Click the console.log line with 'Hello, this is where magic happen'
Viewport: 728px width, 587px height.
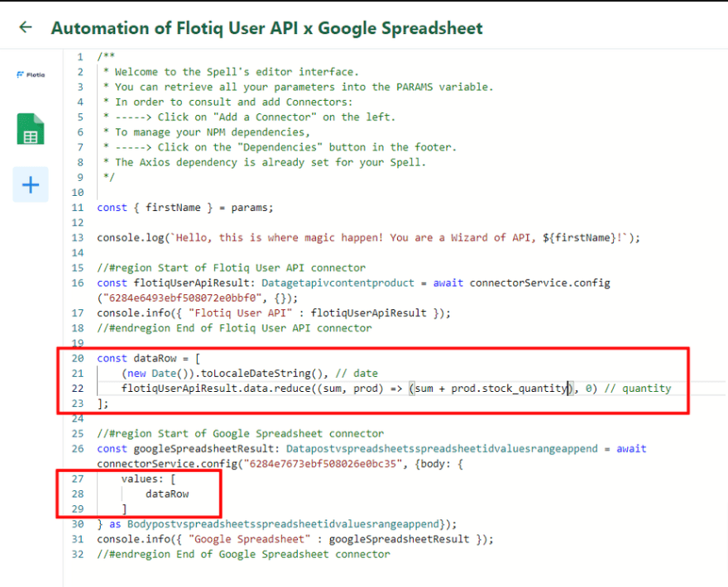[368, 237]
